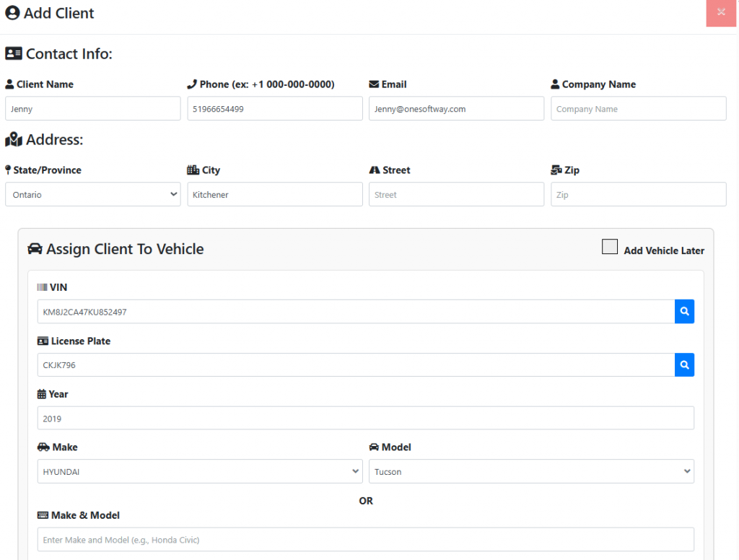Click the License Plate search magnifier icon

684,365
